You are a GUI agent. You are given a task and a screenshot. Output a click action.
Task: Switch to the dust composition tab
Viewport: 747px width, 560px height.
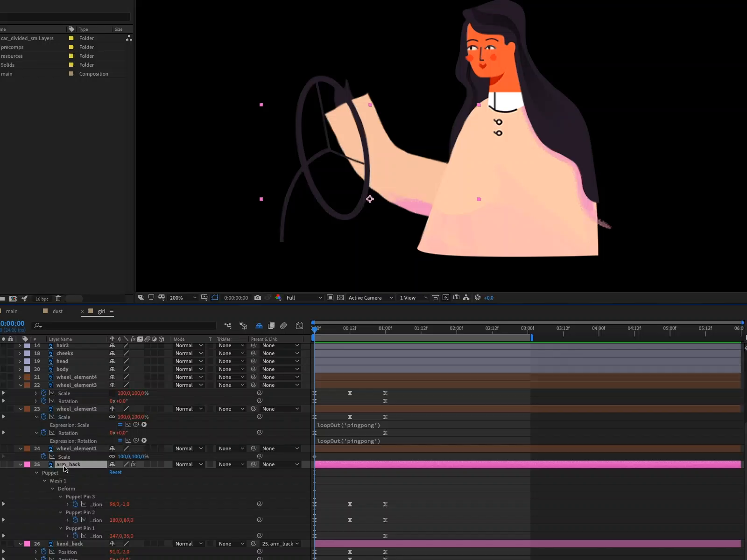pyautogui.click(x=57, y=311)
